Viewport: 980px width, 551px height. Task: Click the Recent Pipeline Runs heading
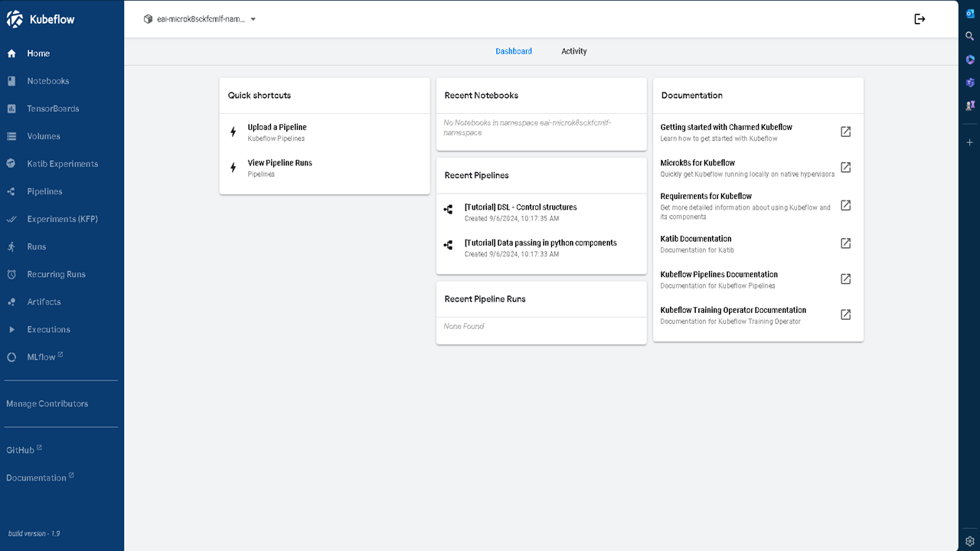[485, 299]
